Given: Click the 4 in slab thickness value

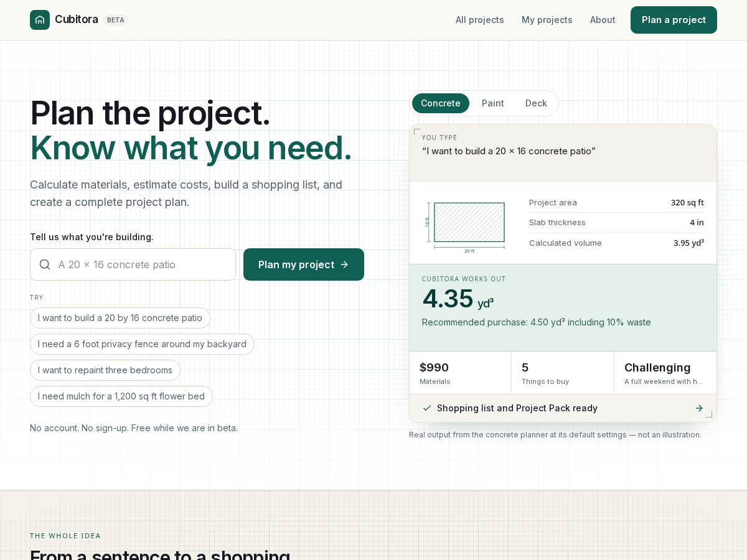Looking at the screenshot, I should (x=697, y=222).
